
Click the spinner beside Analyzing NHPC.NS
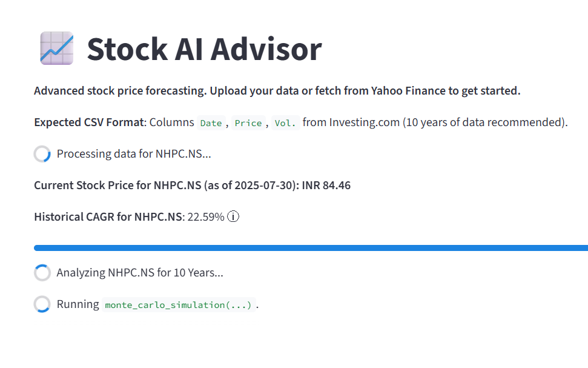click(x=42, y=273)
